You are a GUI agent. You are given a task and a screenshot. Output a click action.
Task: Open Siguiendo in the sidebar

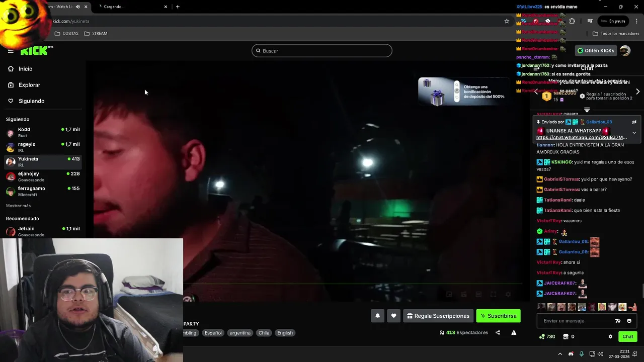tap(31, 101)
